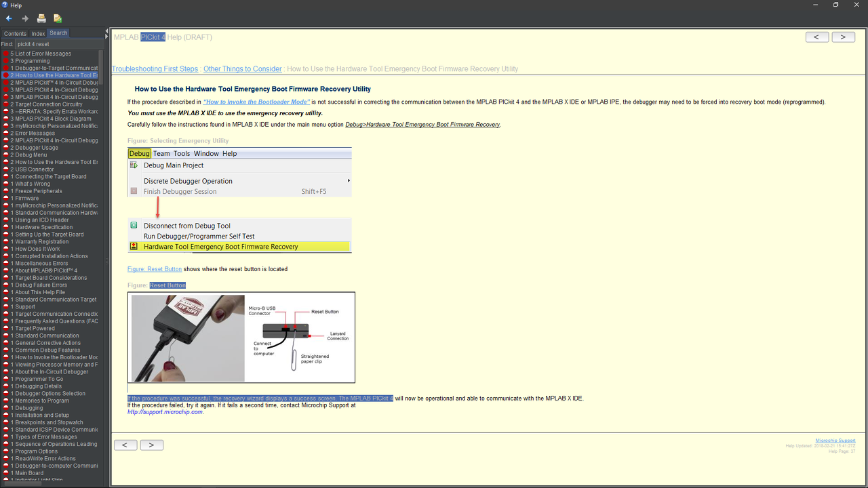Click the Print icon in the toolbar
Viewport: 868px width, 488px height.
pyautogui.click(x=41, y=18)
